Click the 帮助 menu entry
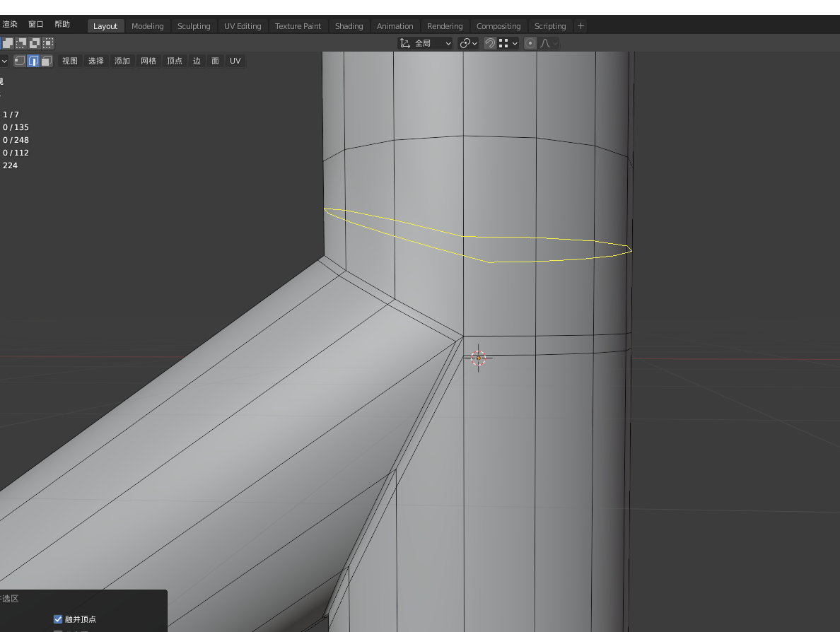 (x=62, y=23)
